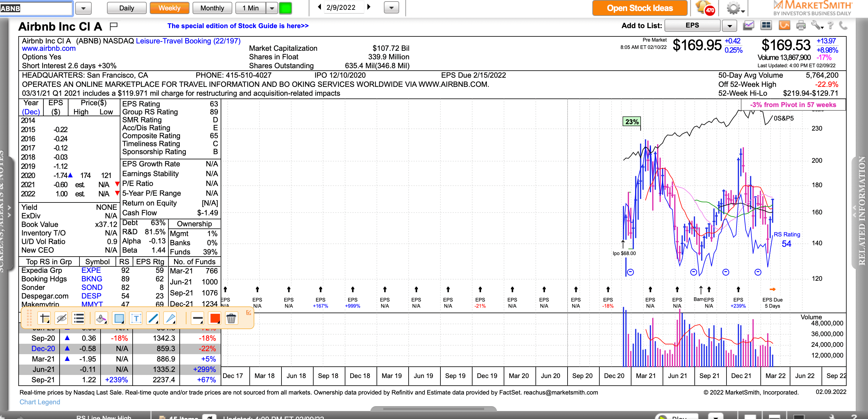
Task: Open help question mark icon
Action: pyautogui.click(x=831, y=25)
